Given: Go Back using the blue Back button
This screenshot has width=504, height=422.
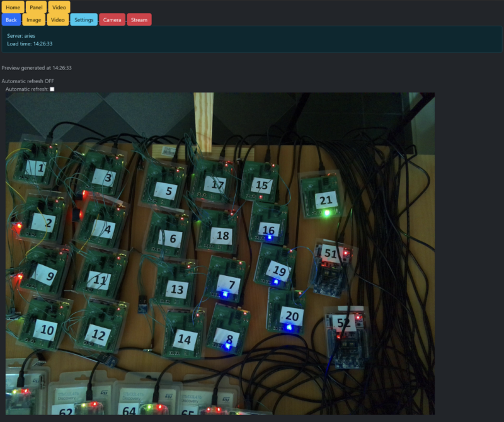Looking at the screenshot, I should [x=11, y=20].
